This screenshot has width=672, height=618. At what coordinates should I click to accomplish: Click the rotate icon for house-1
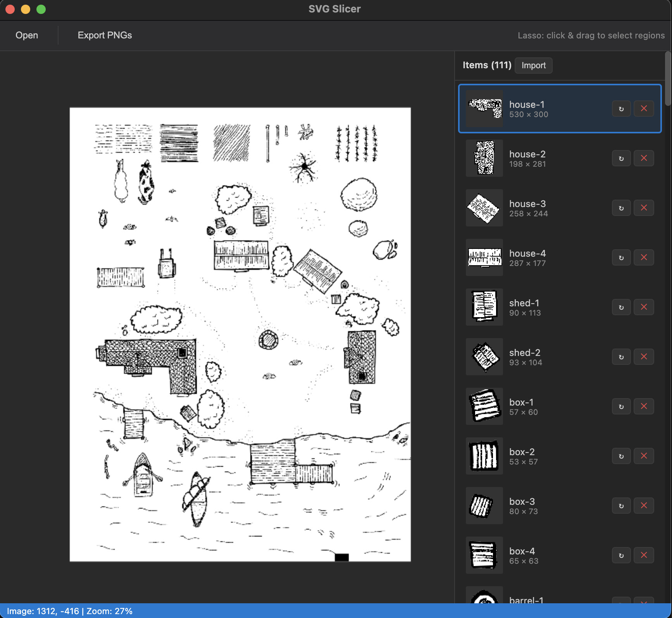[x=621, y=109]
